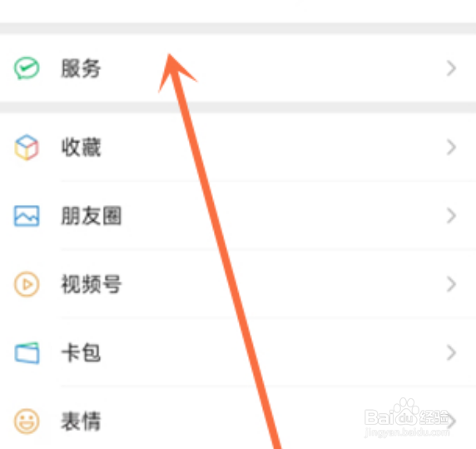
Task: Go to the 卡包 text label
Action: point(81,352)
